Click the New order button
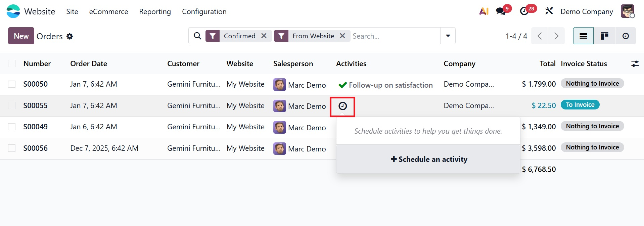This screenshot has width=644, height=226. point(21,36)
